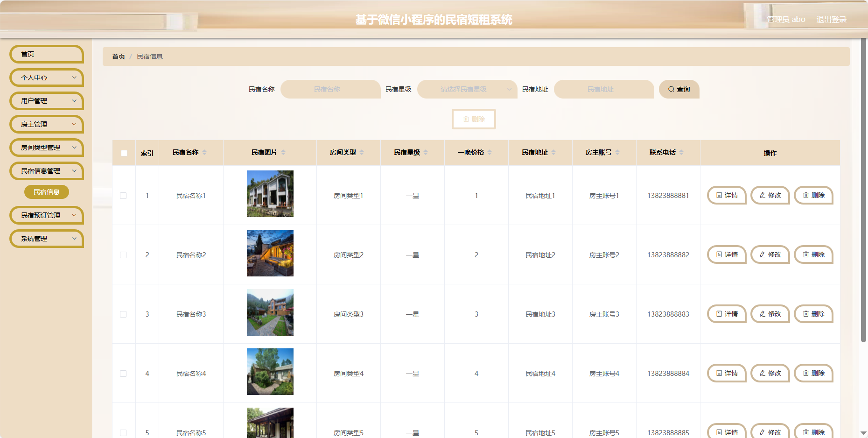Click 修改 for 民宿名称5 row
Viewport: 868px width, 438px height.
770,431
